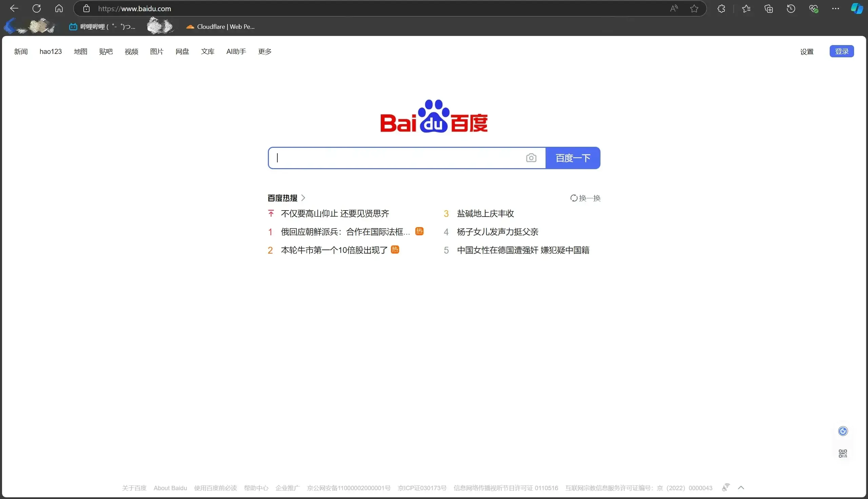Open the Copilot sidebar icon
This screenshot has height=499, width=868.
(857, 8)
